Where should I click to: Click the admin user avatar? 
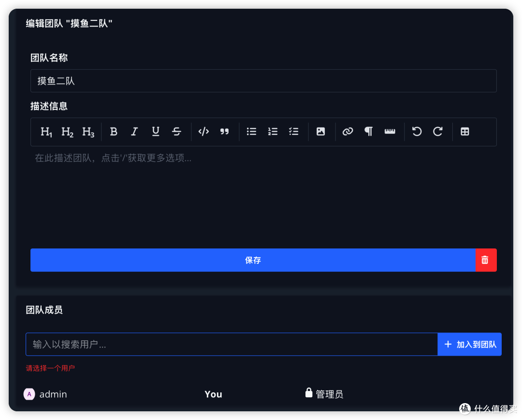(29, 394)
